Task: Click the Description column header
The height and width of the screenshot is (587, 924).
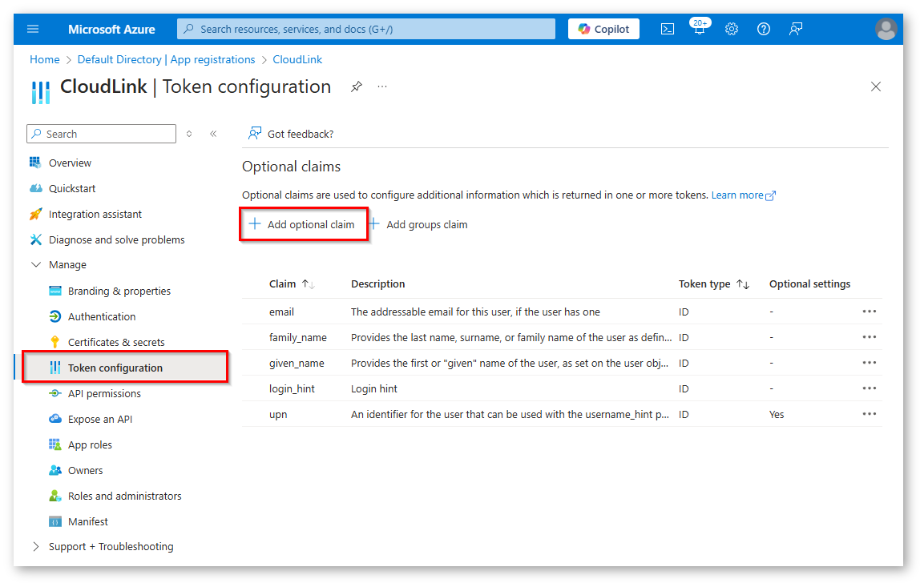Action: pos(377,283)
